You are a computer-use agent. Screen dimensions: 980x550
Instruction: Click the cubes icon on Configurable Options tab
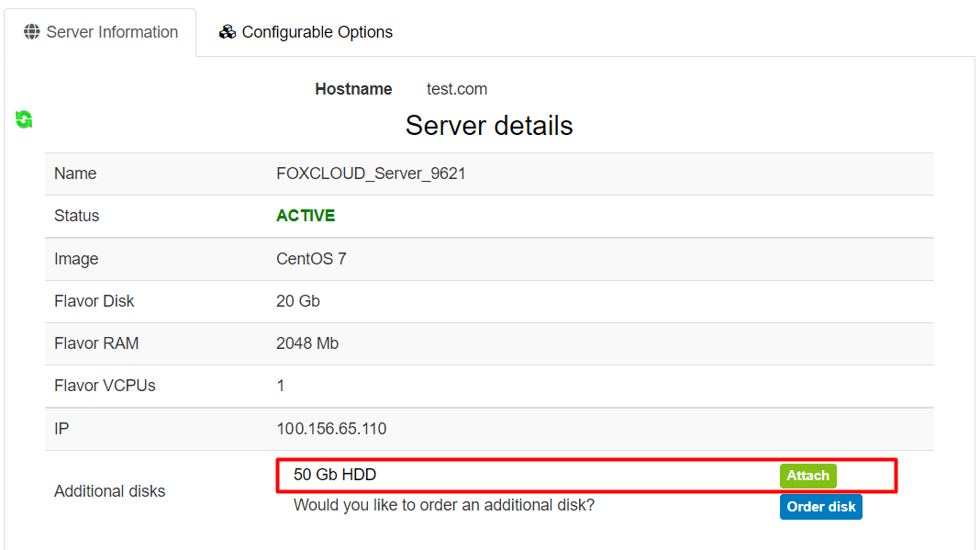(228, 32)
